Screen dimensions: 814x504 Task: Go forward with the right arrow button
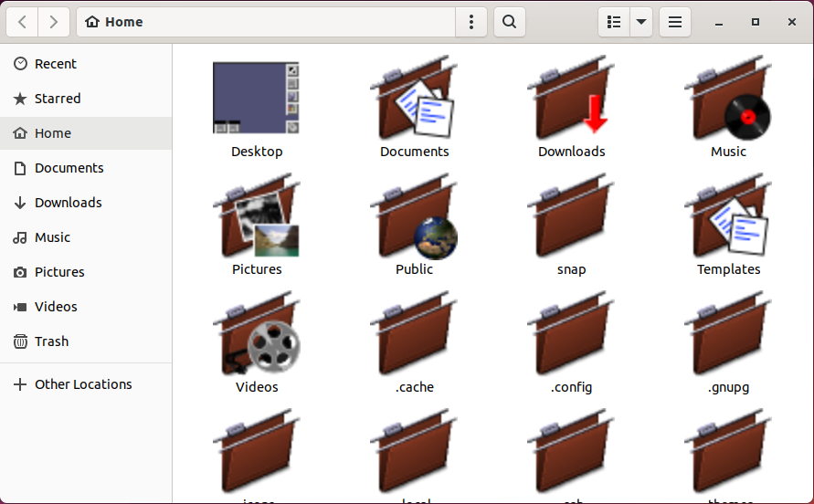[54, 22]
